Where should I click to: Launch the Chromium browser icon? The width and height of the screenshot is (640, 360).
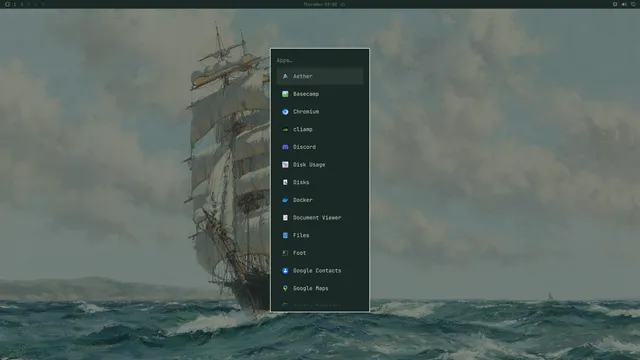click(285, 112)
